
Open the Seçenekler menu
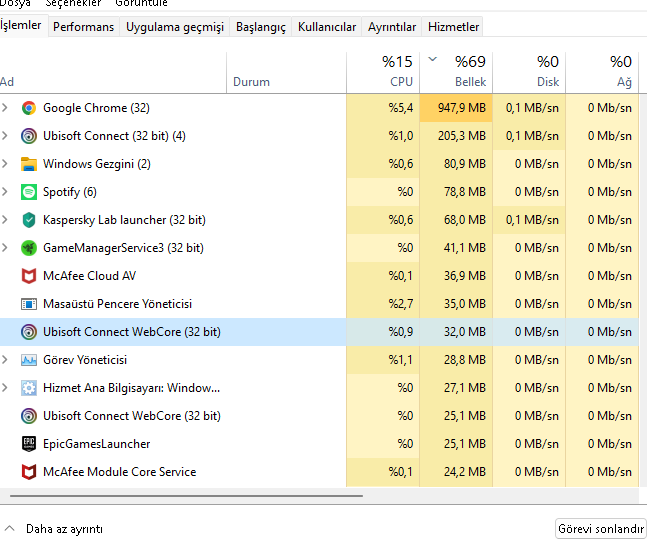(x=73, y=3)
